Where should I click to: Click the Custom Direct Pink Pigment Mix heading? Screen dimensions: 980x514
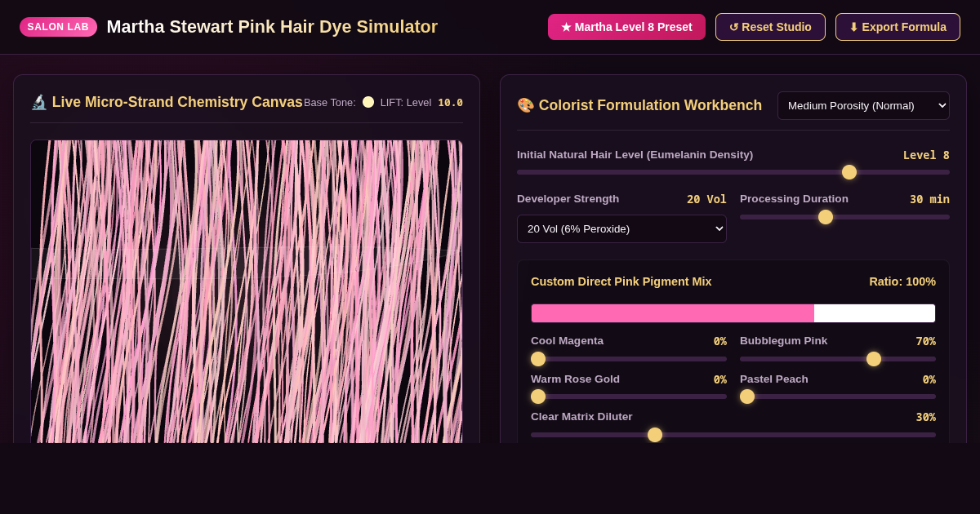click(x=621, y=281)
